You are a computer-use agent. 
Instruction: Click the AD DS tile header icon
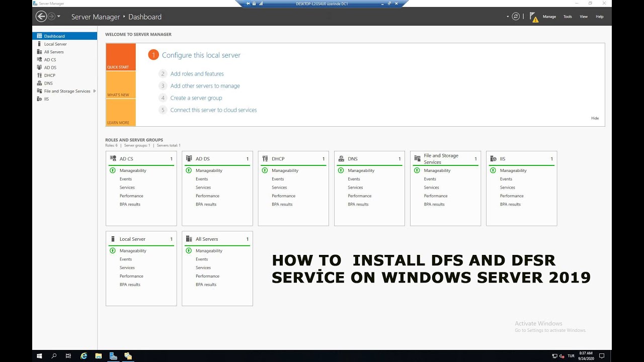[189, 158]
